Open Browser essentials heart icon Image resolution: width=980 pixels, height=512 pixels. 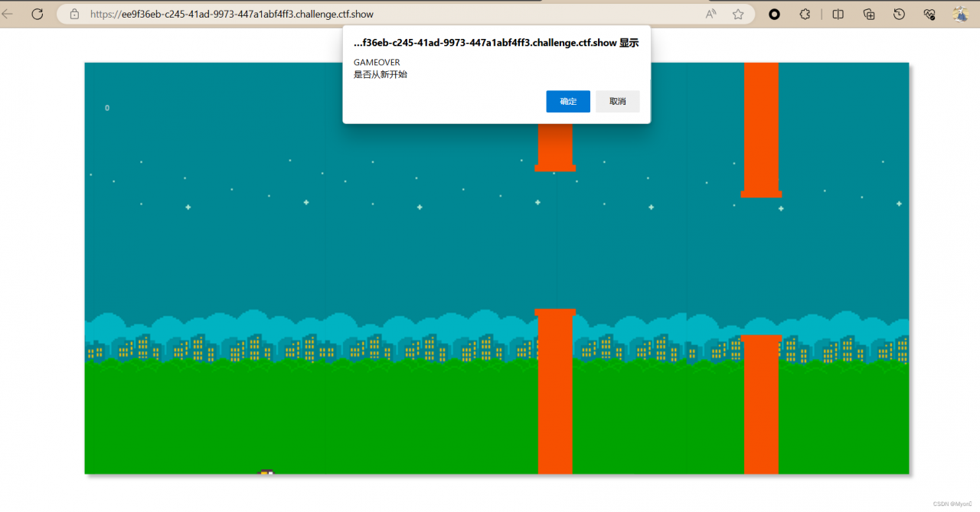tap(929, 14)
